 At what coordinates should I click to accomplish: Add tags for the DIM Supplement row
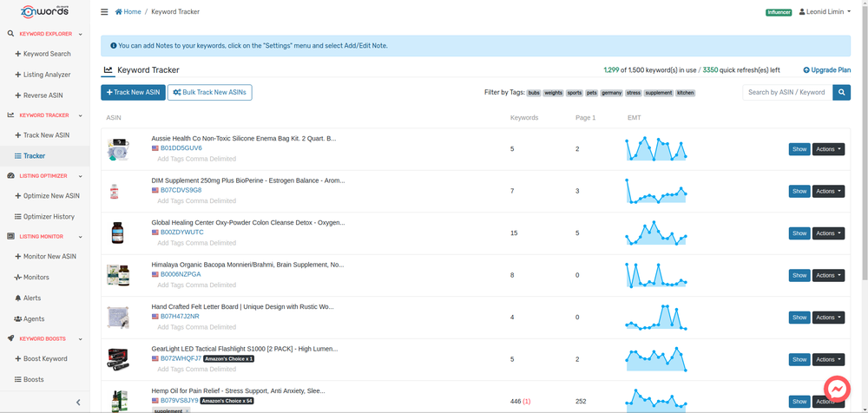click(x=196, y=201)
